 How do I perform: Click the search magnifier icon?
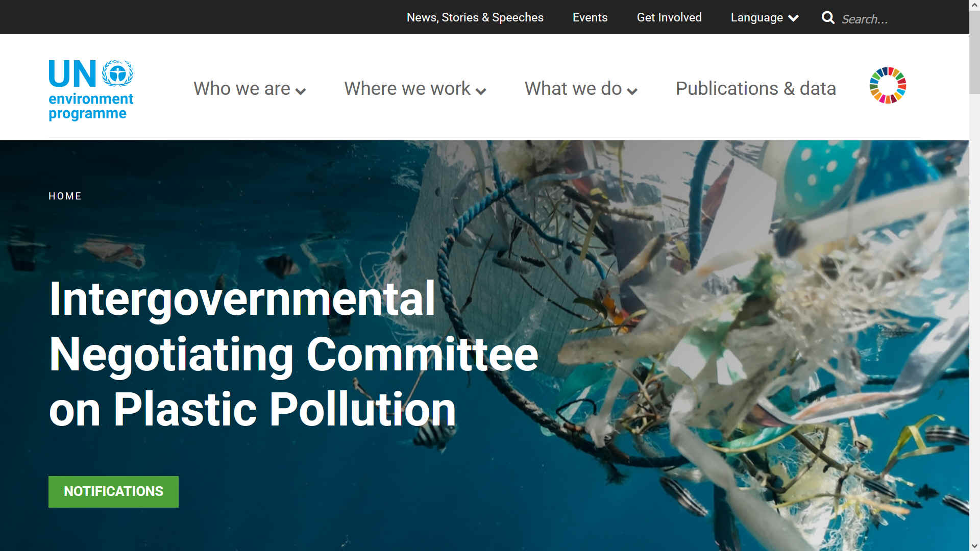[828, 18]
